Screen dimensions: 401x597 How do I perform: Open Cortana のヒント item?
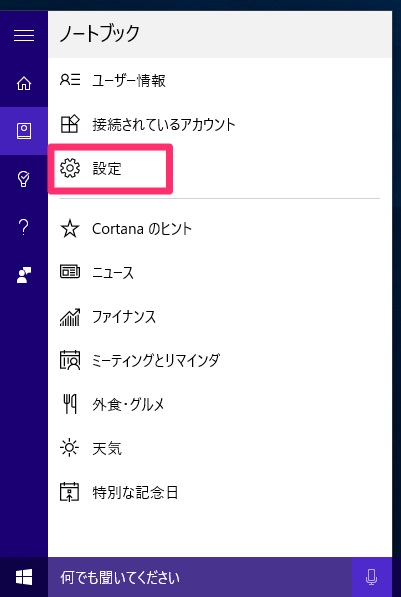220,229
